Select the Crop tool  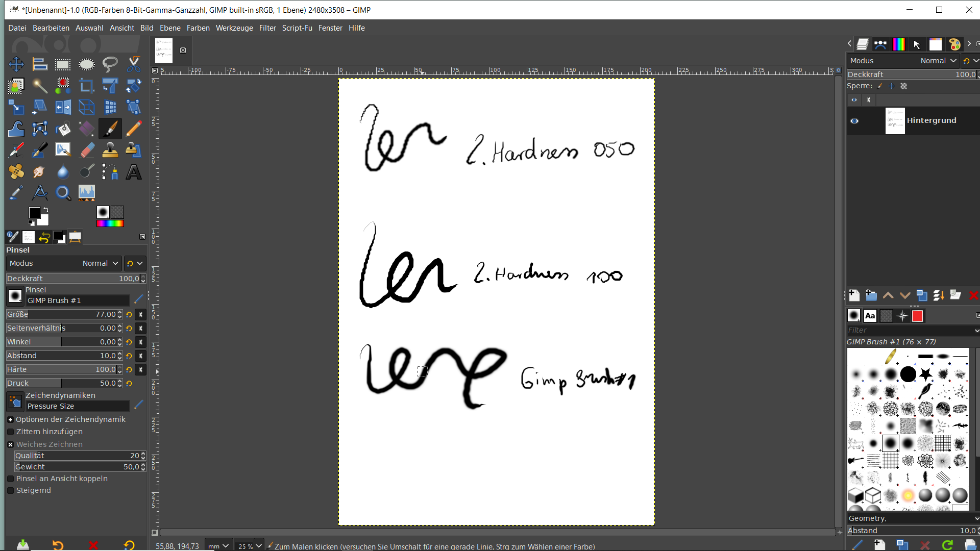coord(86,86)
